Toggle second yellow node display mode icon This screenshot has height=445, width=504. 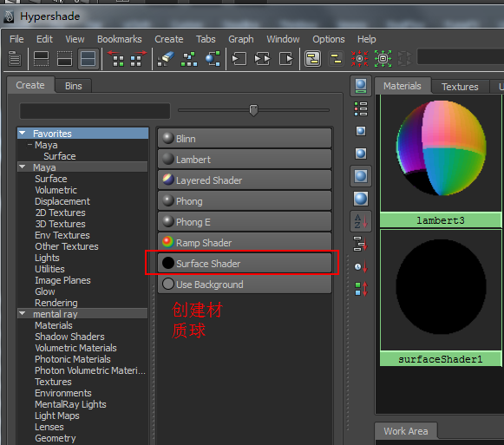tap(337, 59)
